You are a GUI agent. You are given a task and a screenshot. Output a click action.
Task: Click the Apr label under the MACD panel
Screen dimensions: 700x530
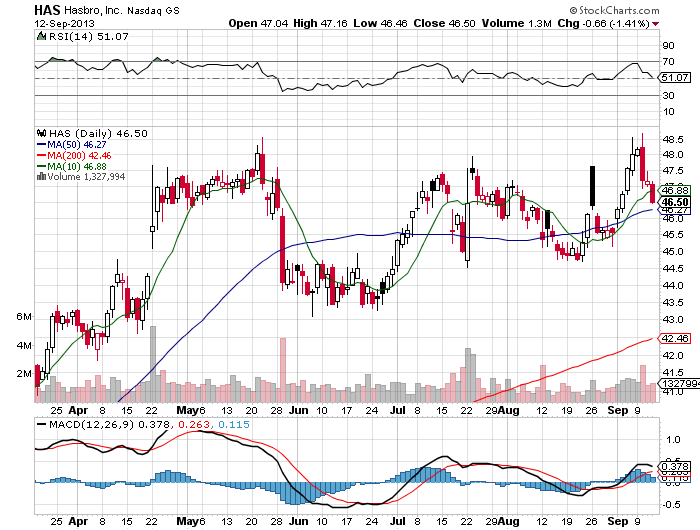[79, 521]
